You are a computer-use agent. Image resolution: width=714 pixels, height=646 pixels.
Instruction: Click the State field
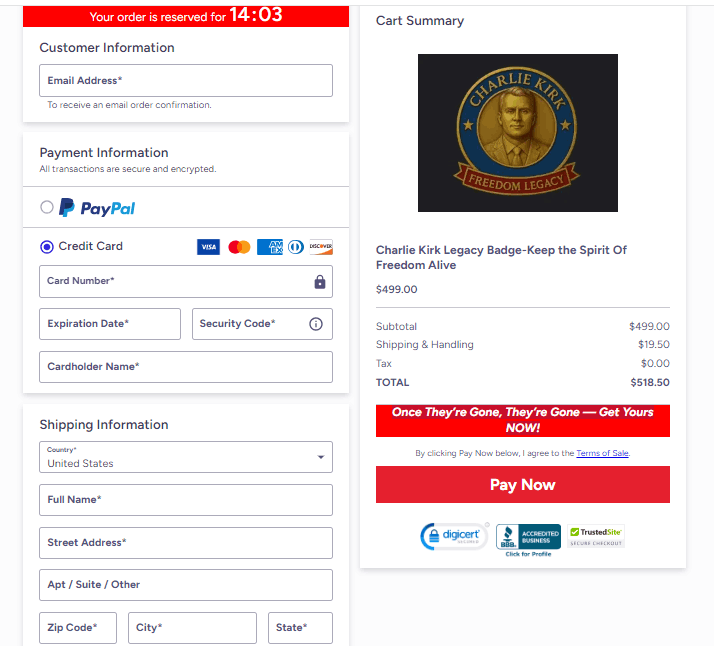point(300,628)
